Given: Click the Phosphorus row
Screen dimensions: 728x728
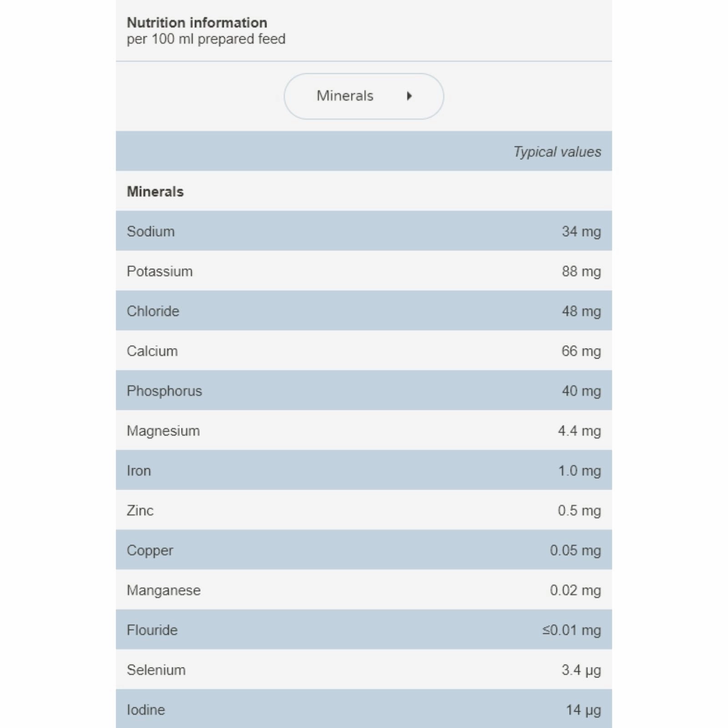Looking at the screenshot, I should pyautogui.click(x=364, y=390).
